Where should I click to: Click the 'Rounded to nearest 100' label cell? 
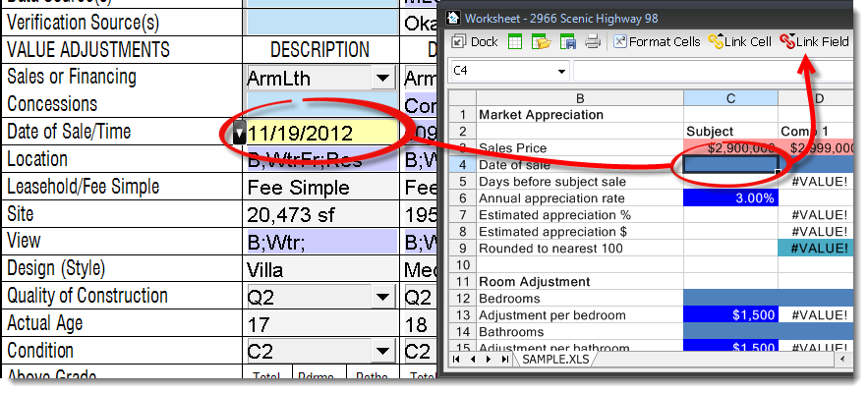click(x=580, y=249)
